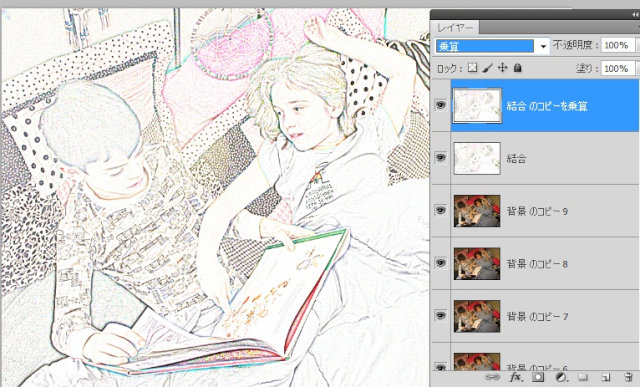This screenshot has width=640, height=387.
Task: Select the 背景 のコピー 7 thumbnail
Action: pos(477,316)
